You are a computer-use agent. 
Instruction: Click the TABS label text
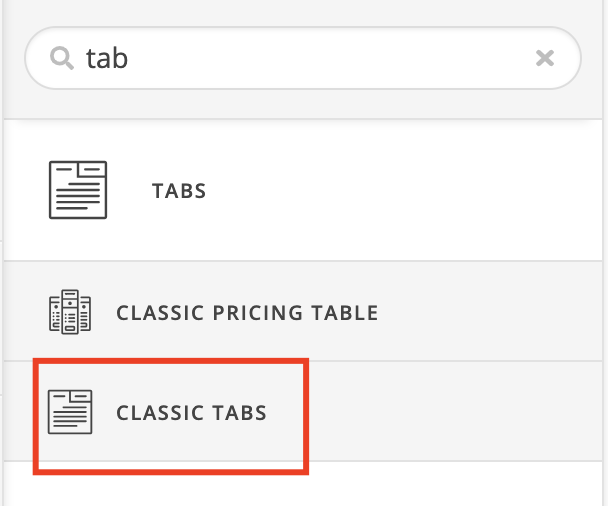pos(179,191)
